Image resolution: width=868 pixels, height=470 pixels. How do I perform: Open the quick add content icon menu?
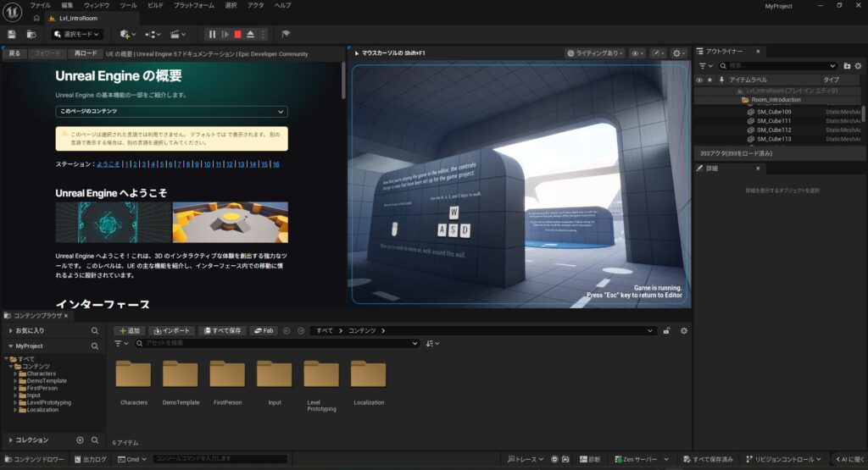point(126,34)
